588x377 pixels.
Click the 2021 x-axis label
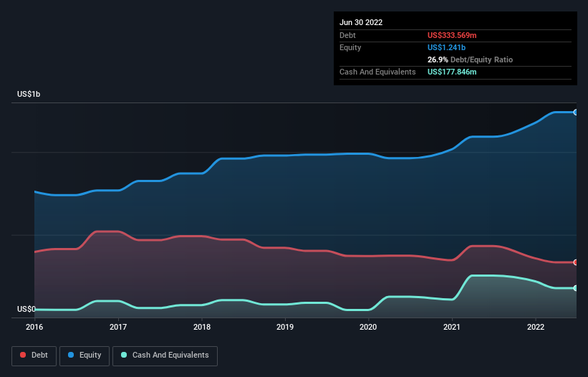coord(452,327)
